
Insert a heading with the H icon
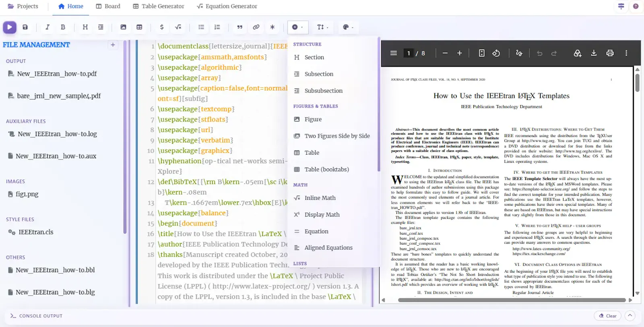pyautogui.click(x=85, y=27)
